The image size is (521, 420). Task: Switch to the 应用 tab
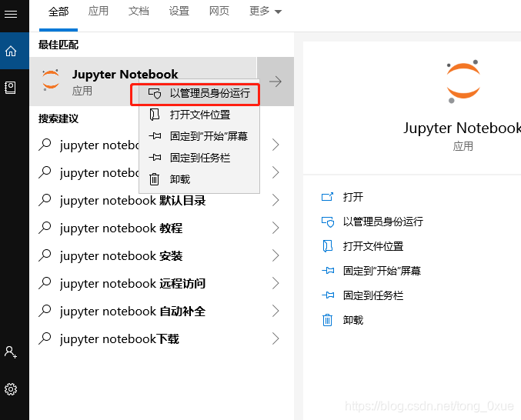pyautogui.click(x=99, y=11)
